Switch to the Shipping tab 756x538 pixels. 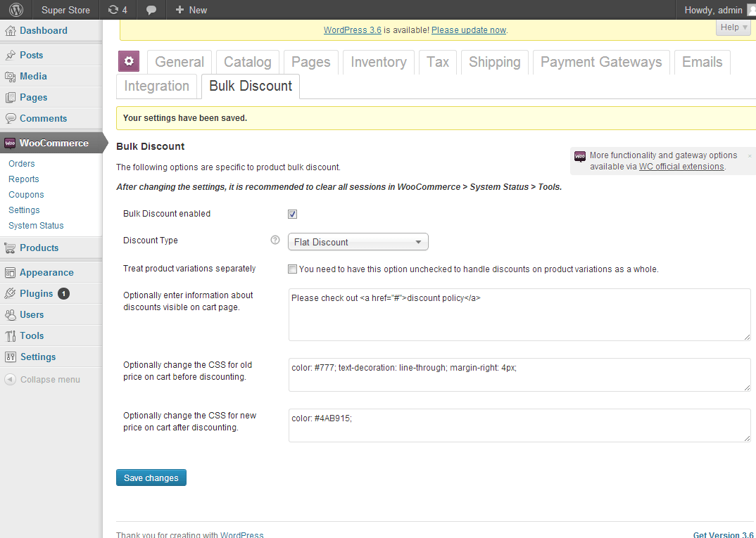[495, 62]
